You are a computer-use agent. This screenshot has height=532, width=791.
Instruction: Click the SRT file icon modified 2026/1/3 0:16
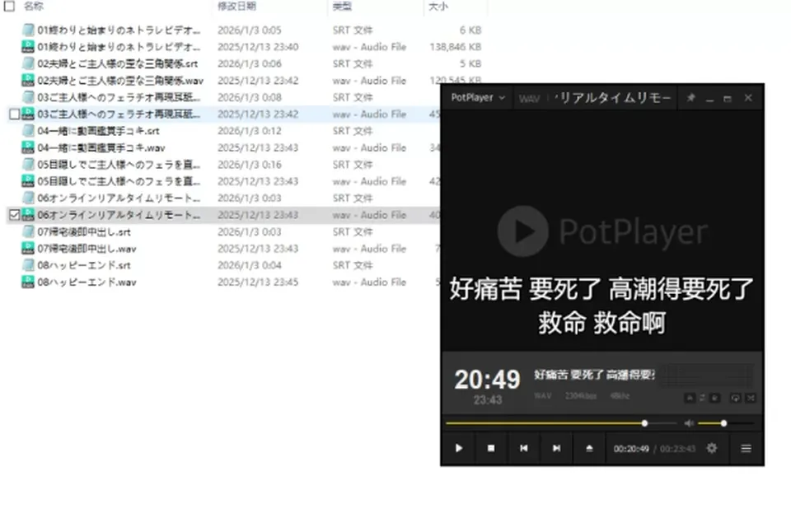(x=28, y=165)
